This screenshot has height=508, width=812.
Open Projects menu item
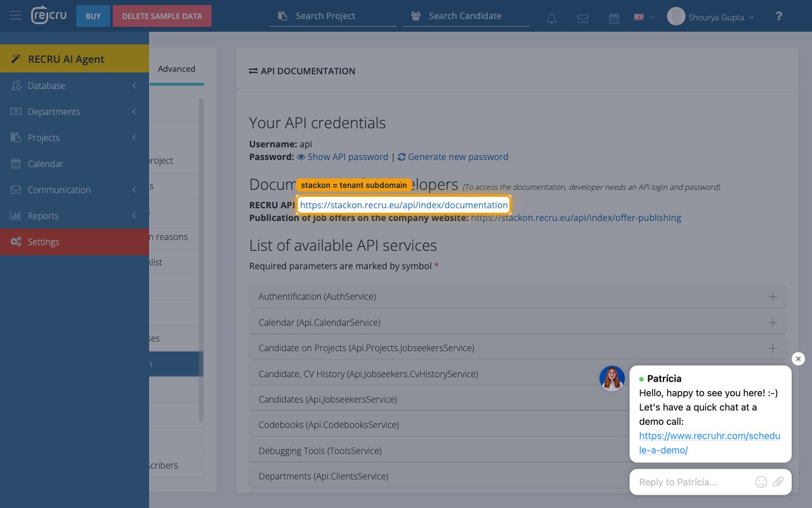pos(74,138)
